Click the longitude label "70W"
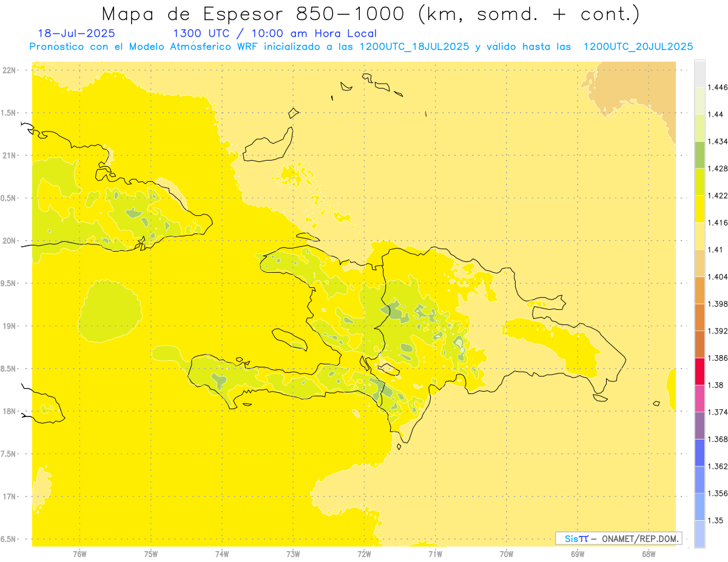This screenshot has height=562, width=728. 507,554
